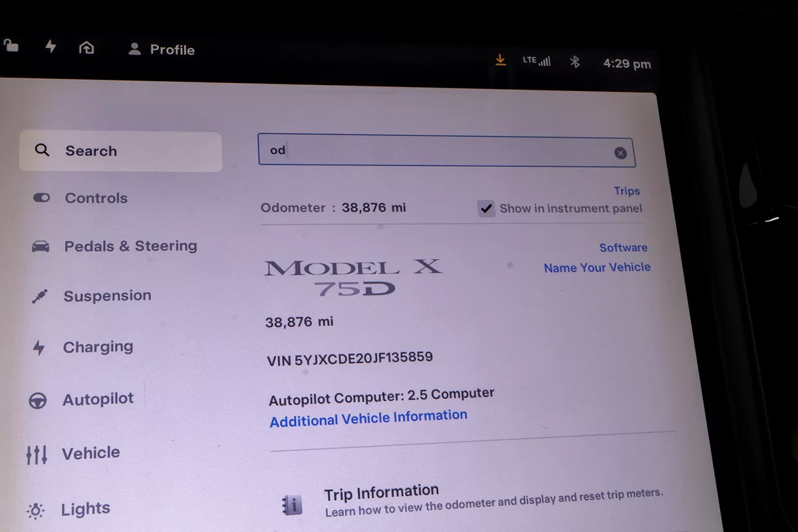Image resolution: width=798 pixels, height=532 pixels.
Task: Clear the search field with the X
Action: pos(620,153)
